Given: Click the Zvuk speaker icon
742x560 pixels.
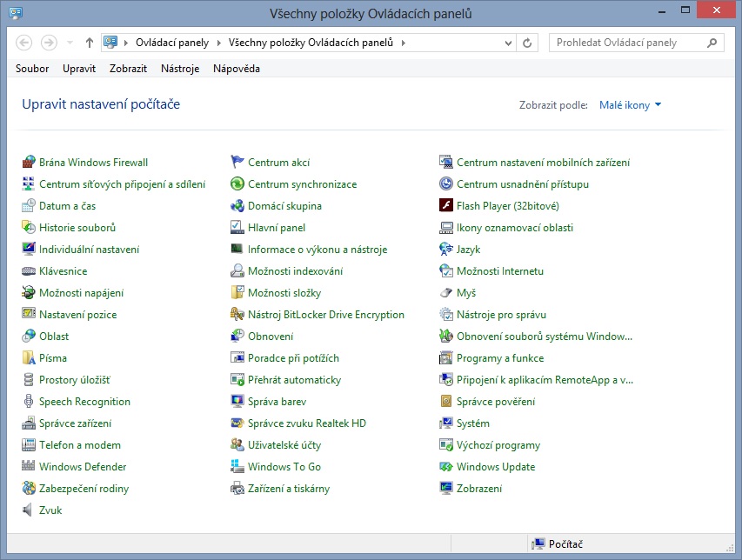Looking at the screenshot, I should tap(29, 510).
